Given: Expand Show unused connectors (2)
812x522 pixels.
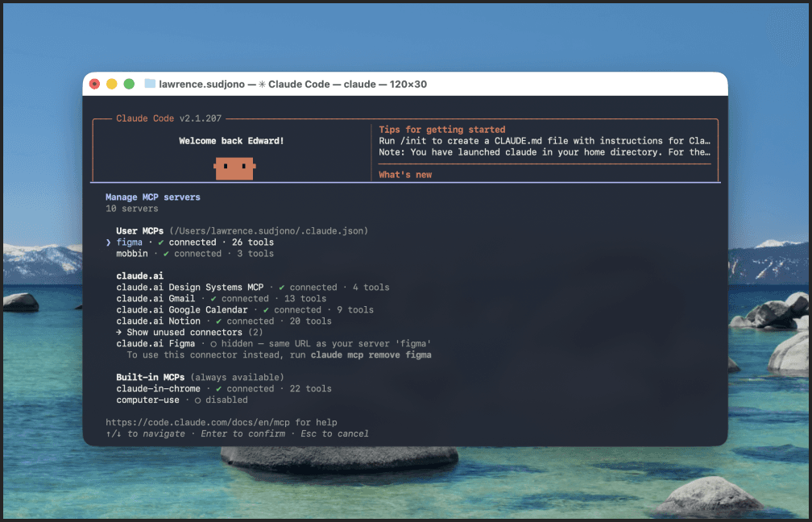Looking at the screenshot, I should (x=189, y=333).
